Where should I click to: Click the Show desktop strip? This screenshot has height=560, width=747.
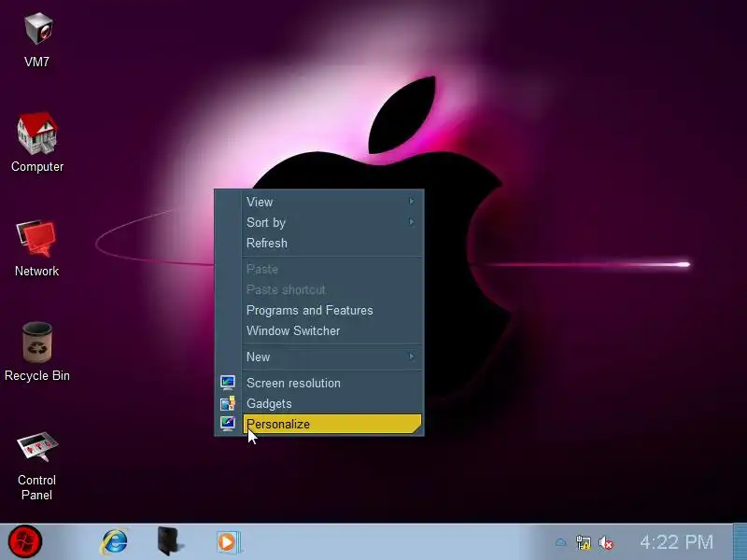tap(740, 541)
